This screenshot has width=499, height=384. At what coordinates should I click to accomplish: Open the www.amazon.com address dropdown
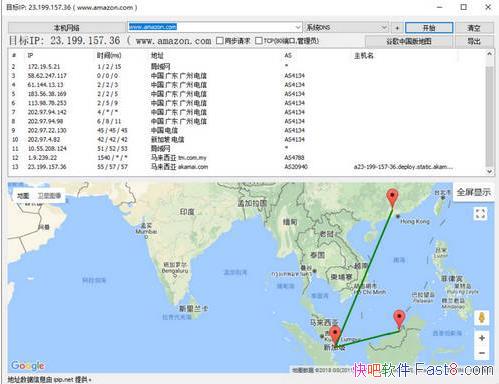pyautogui.click(x=298, y=27)
